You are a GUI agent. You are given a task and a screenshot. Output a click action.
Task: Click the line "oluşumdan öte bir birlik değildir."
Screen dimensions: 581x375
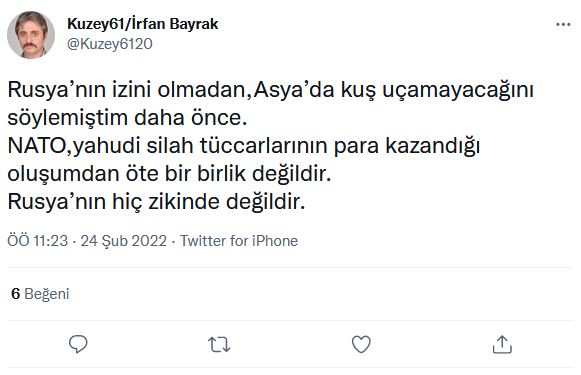(x=169, y=174)
